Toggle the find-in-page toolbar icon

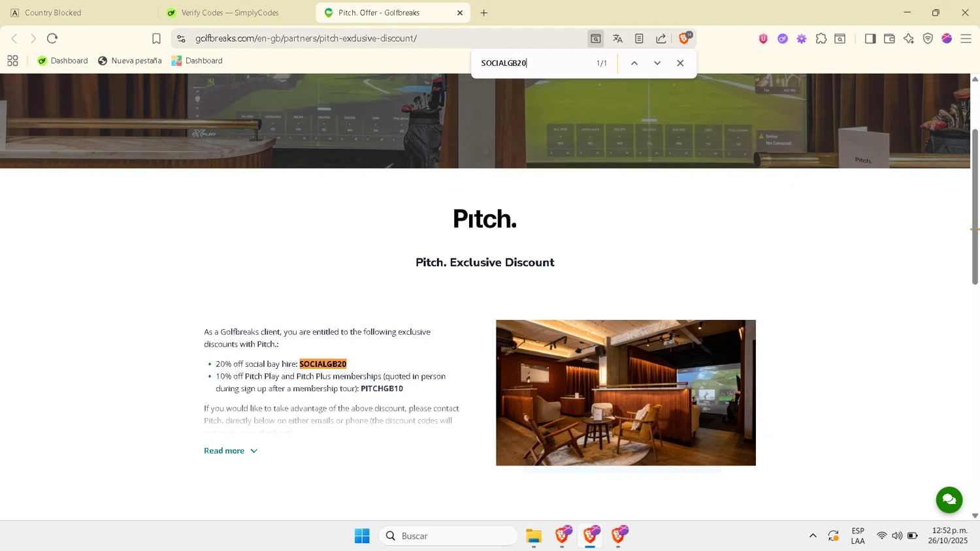tap(596, 39)
